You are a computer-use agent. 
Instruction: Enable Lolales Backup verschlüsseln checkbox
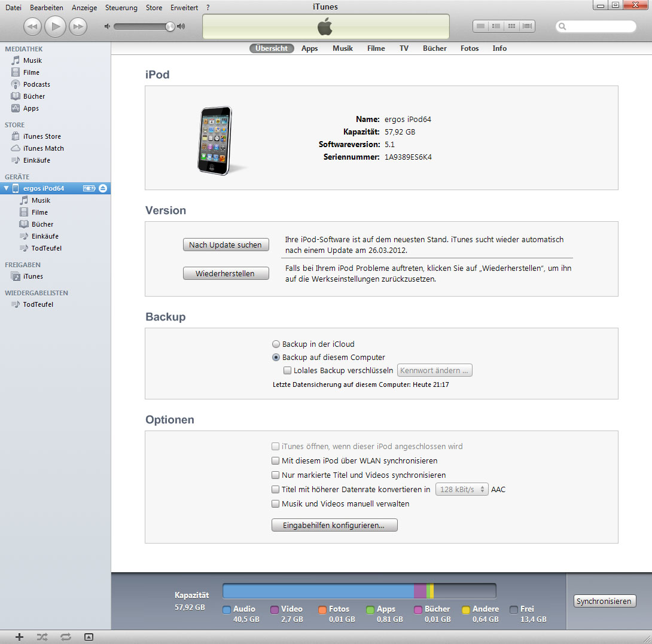tap(287, 371)
